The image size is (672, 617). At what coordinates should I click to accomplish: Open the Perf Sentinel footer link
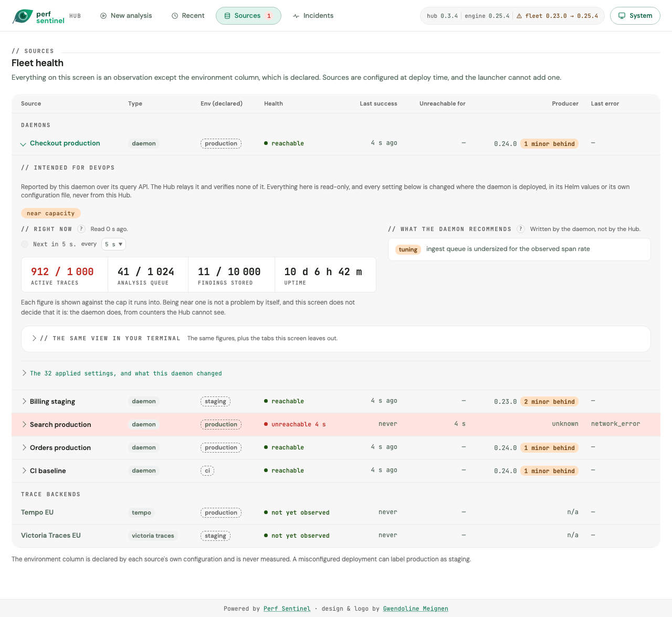click(287, 609)
